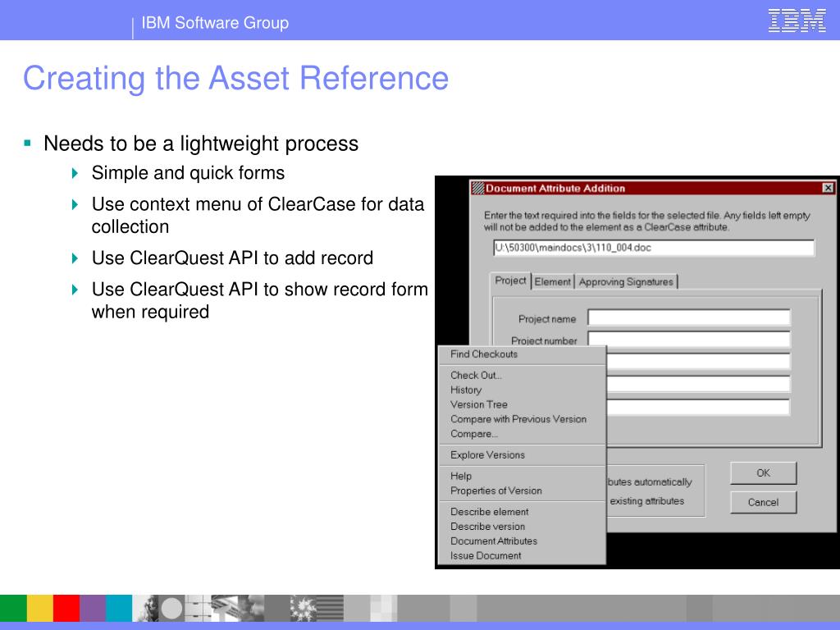This screenshot has width=840, height=630.
Task: Click the IBM Software Group header text
Action: pos(215,23)
